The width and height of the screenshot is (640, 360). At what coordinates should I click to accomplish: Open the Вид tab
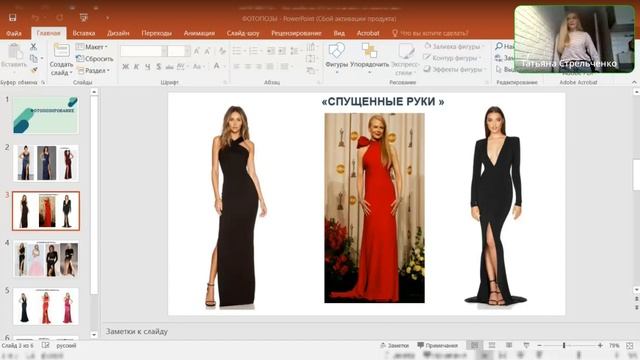pyautogui.click(x=339, y=33)
